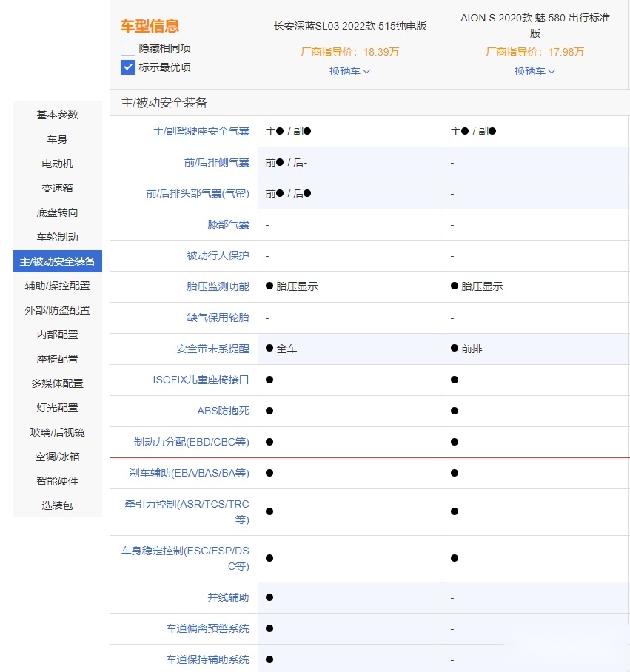This screenshot has width=630, height=672.
Task: Click 膝部气囊 parameter label
Action: pos(229,224)
